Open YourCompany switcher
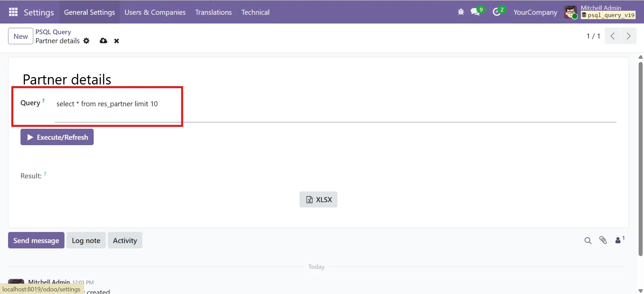Screen dimensions: 644x294 click(x=535, y=12)
